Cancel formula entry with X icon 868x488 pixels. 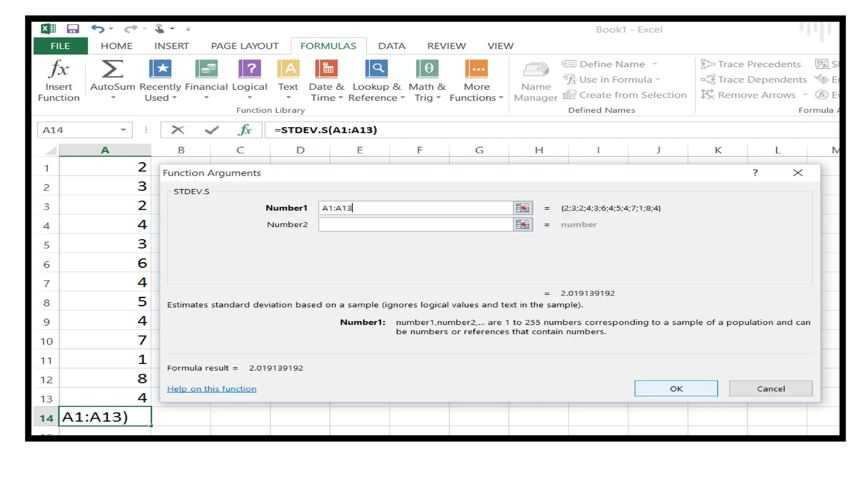click(178, 130)
